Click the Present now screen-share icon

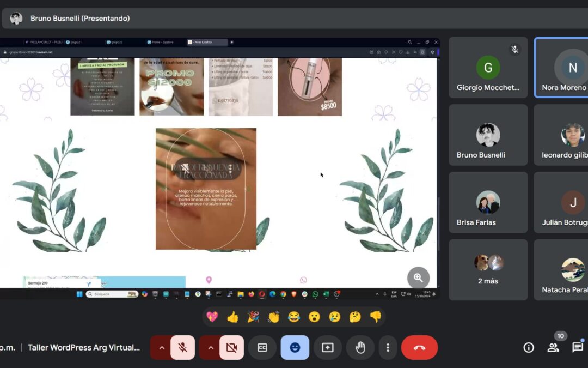point(328,348)
